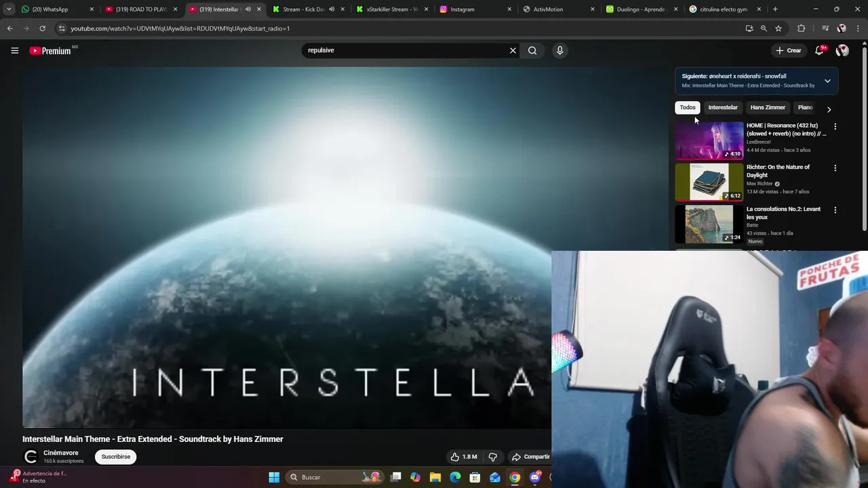Open the Cinémavore channel avatar
Viewport: 868px width, 488px height.
point(31,457)
